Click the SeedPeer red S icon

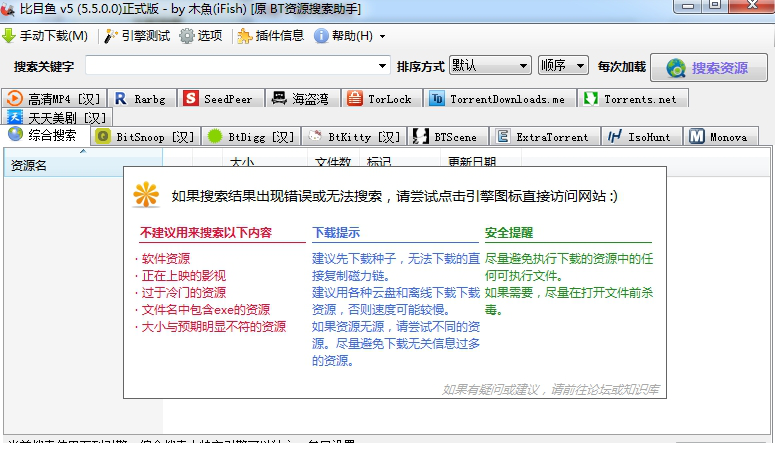coord(191,98)
